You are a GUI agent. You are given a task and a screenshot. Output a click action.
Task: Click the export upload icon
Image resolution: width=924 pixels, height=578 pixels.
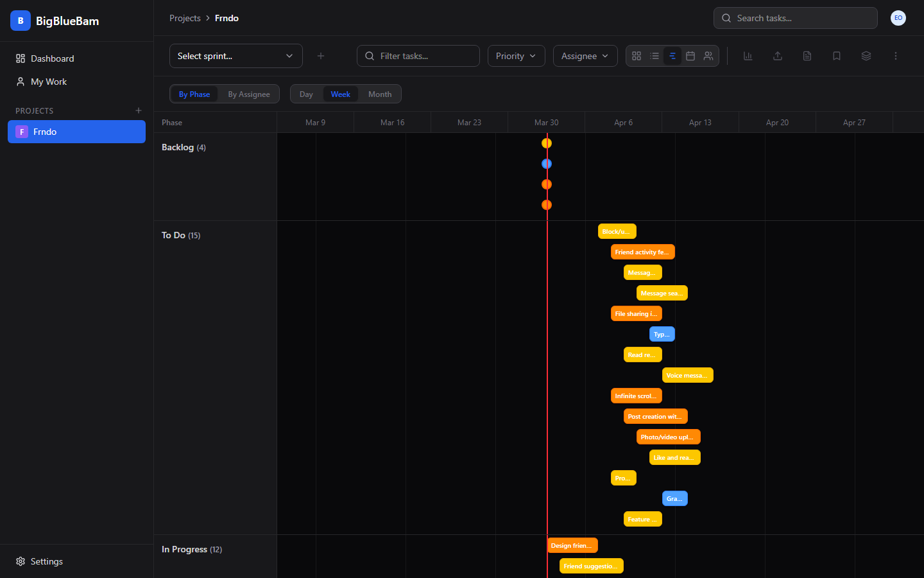(778, 56)
